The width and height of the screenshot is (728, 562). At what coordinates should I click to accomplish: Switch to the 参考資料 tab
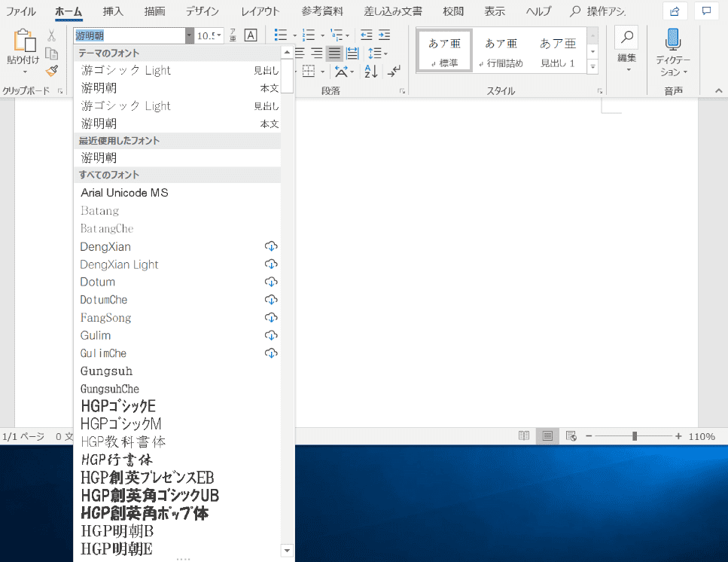pyautogui.click(x=322, y=11)
